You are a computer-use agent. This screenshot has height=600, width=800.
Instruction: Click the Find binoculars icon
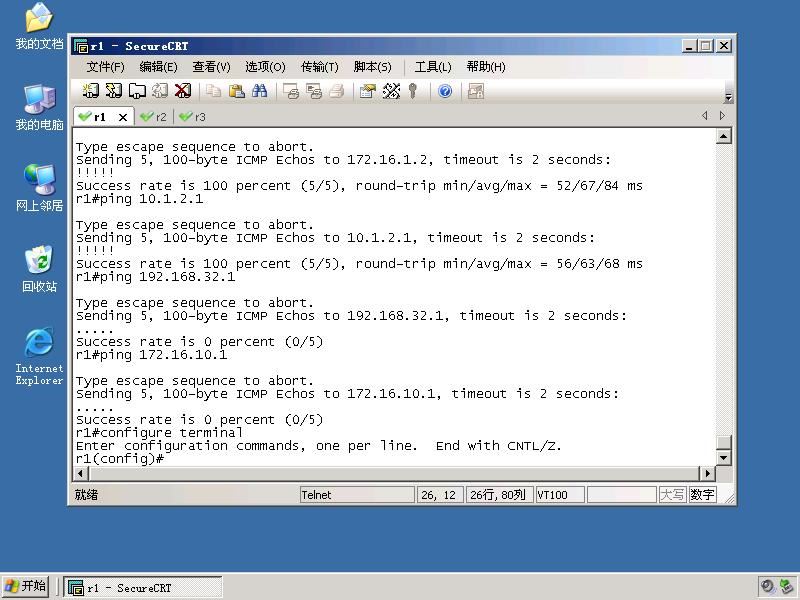(259, 91)
